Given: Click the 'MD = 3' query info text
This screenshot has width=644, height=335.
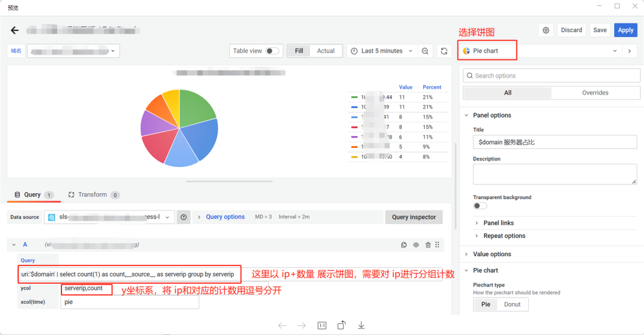Looking at the screenshot, I should pos(264,217).
